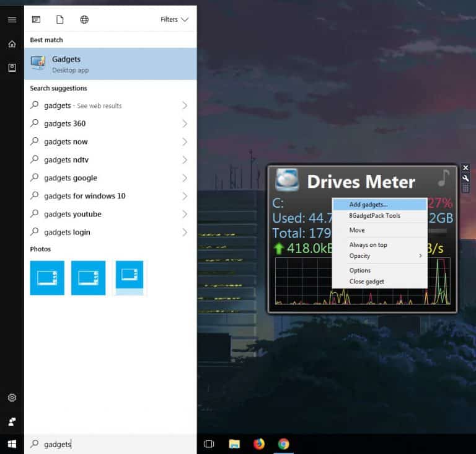This screenshot has width=476, height=454.
Task: Close the Drives Meter gadget with X
Action: pos(465,167)
